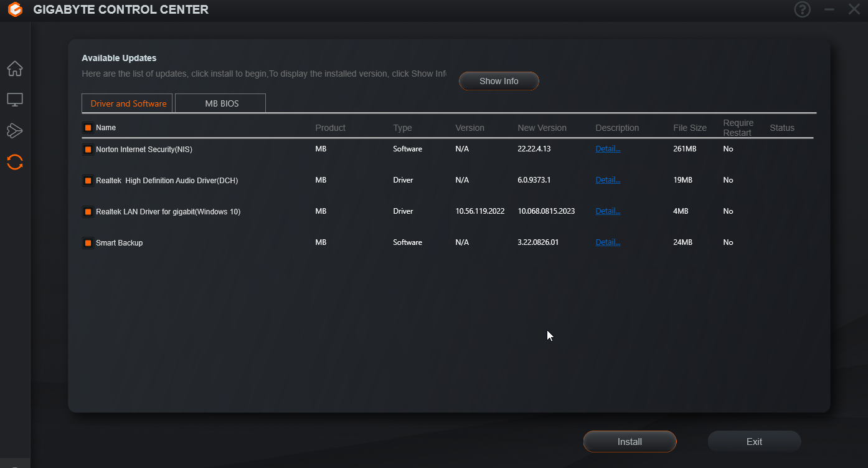This screenshot has height=468, width=868.
Task: Click the Status column header
Action: [x=782, y=128]
